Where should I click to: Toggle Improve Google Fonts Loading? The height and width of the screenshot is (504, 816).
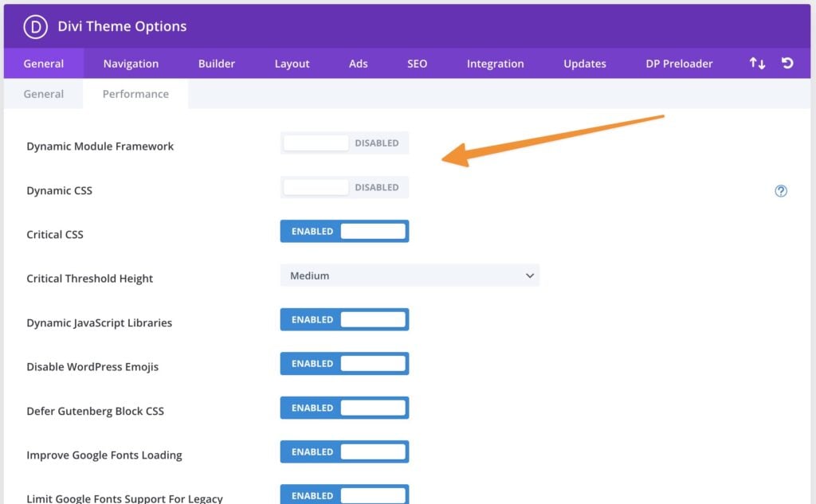(344, 452)
